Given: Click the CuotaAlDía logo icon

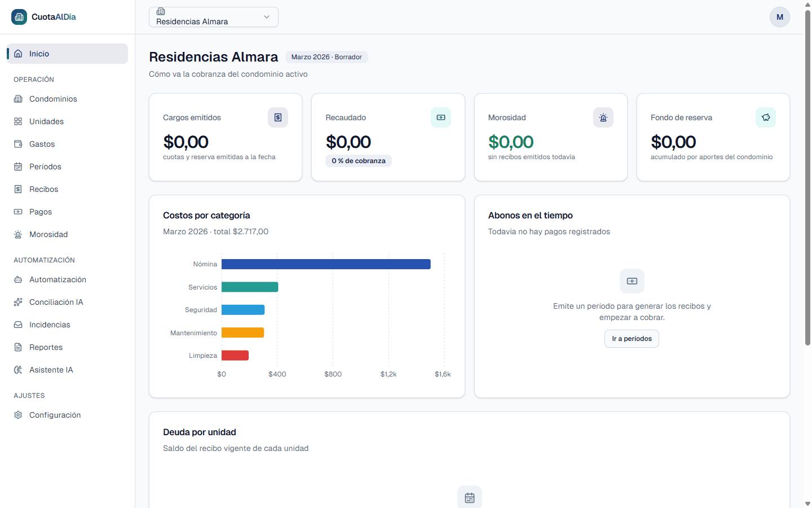Looking at the screenshot, I should (19, 17).
